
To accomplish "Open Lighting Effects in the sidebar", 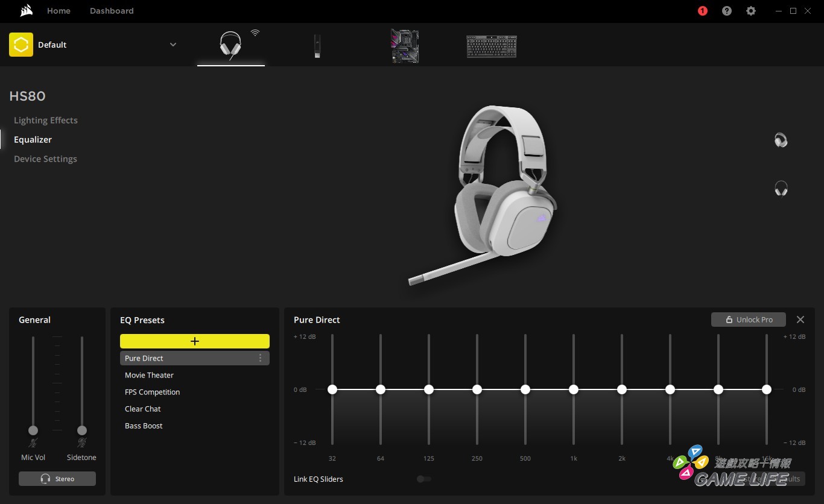I will tap(46, 120).
